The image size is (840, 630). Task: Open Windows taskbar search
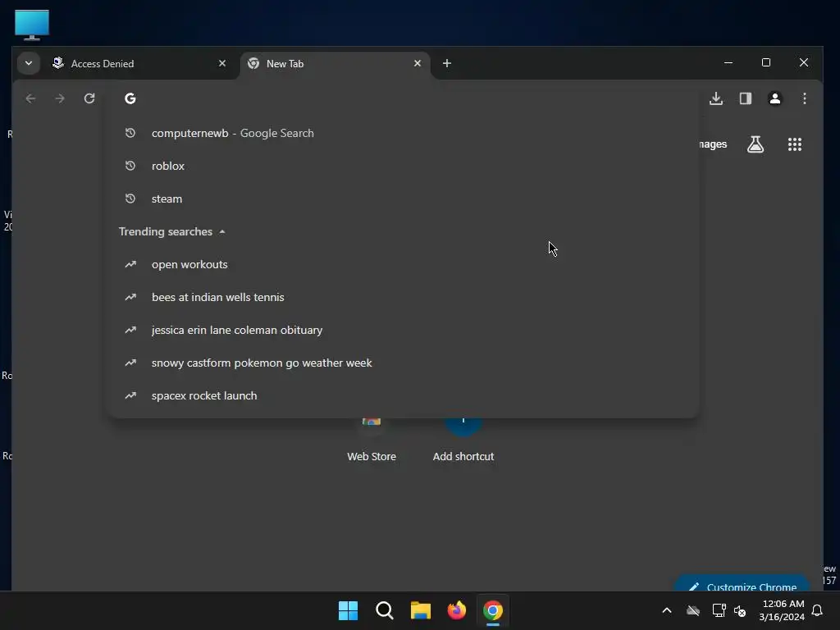pyautogui.click(x=385, y=610)
